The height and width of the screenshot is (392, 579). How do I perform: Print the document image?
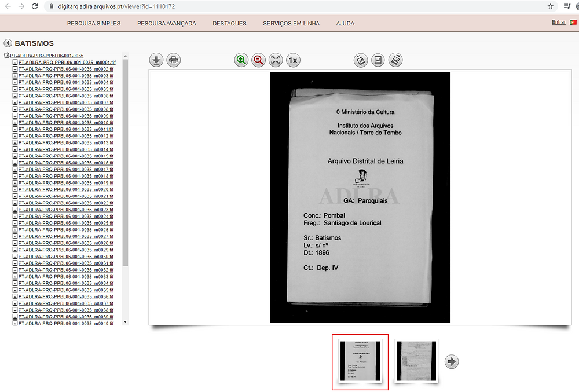(174, 60)
